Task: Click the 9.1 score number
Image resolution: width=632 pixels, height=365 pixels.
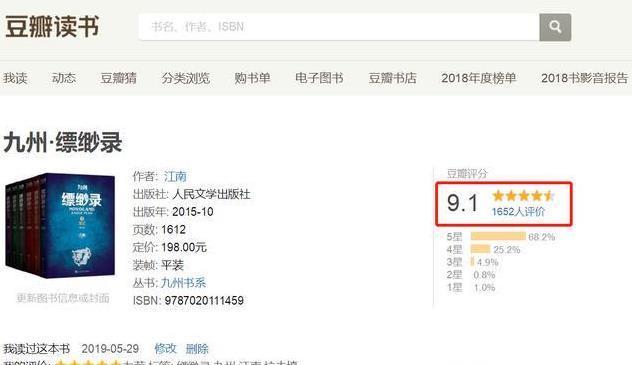Action: click(x=463, y=203)
